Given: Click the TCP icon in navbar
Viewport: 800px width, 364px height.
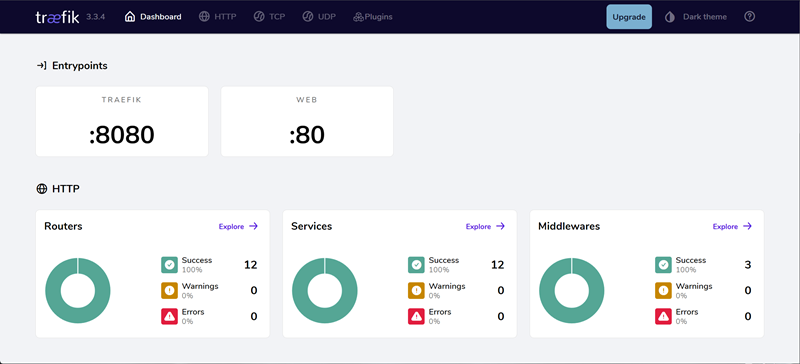Looking at the screenshot, I should click(x=259, y=17).
